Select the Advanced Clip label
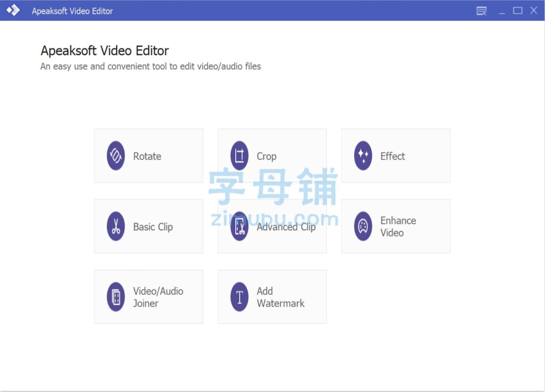 286,227
